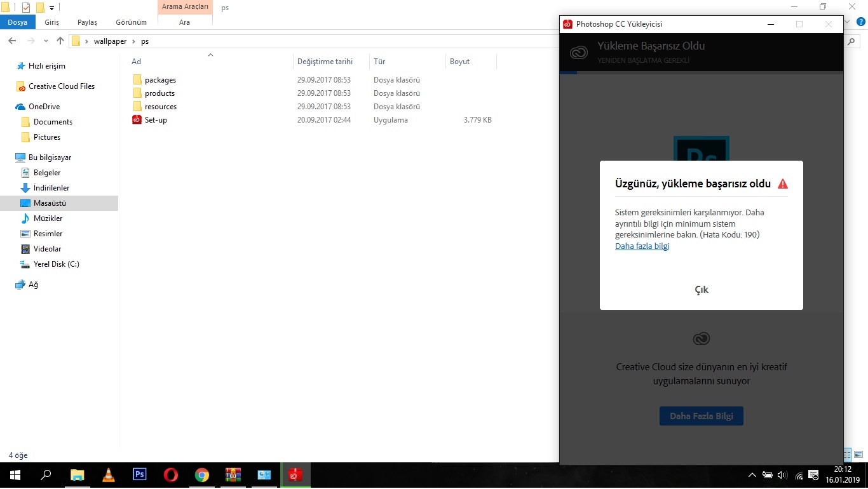Open the clock and date flyout
868x489 pixels.
click(843, 474)
